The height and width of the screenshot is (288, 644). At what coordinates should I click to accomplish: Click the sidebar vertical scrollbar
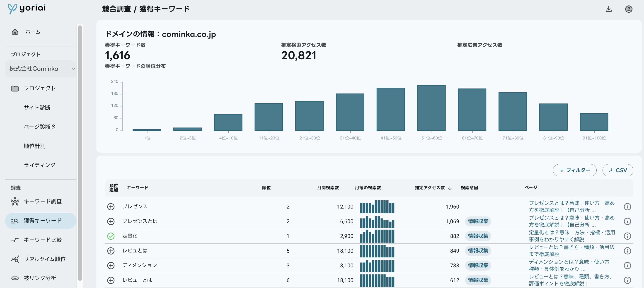tap(80, 153)
